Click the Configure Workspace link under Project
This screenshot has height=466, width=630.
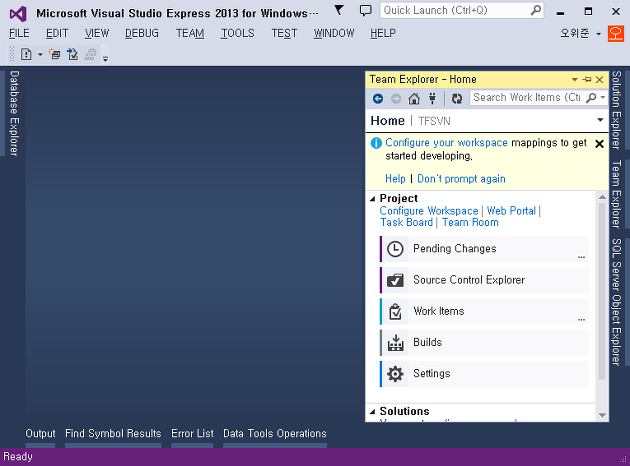[x=429, y=211]
